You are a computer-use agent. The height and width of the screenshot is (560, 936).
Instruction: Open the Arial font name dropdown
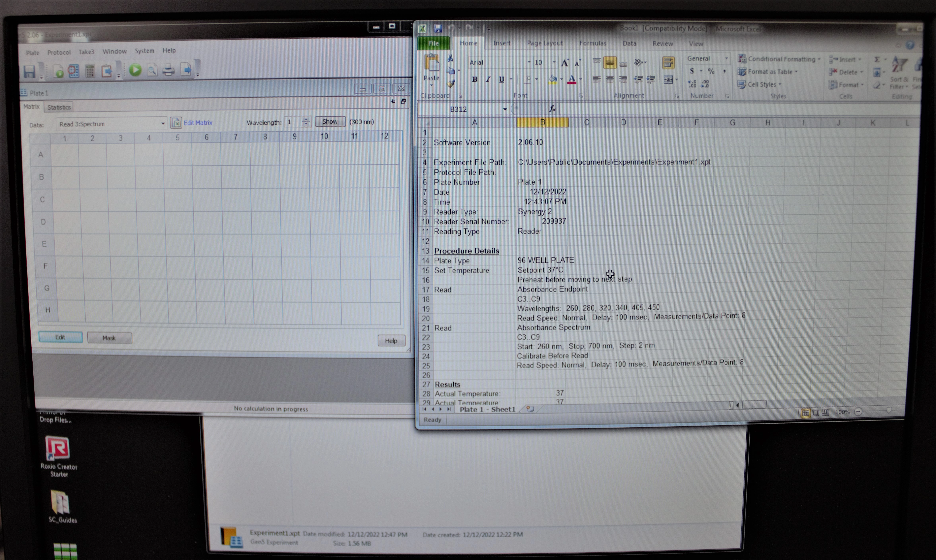pos(528,62)
